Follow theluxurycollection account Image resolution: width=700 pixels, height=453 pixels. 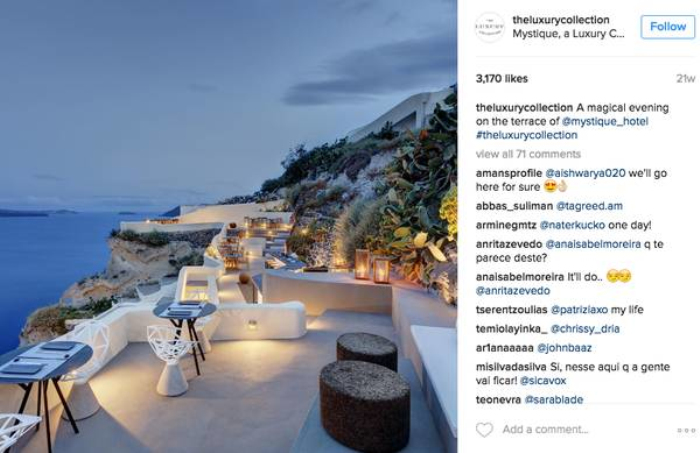click(x=667, y=27)
